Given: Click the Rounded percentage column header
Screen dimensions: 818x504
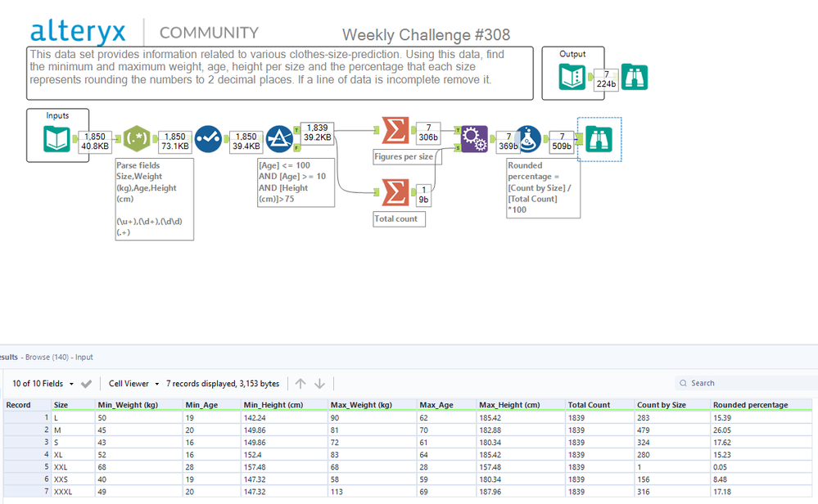Looking at the screenshot, I should 762,405.
